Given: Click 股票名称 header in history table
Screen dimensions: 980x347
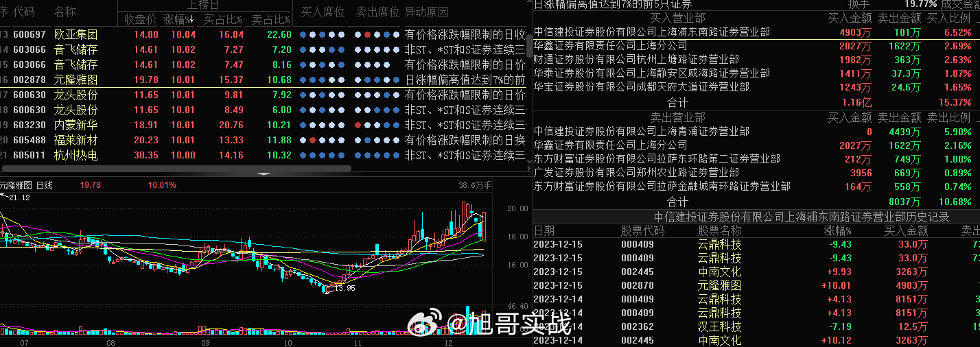Looking at the screenshot, I should click(720, 231).
